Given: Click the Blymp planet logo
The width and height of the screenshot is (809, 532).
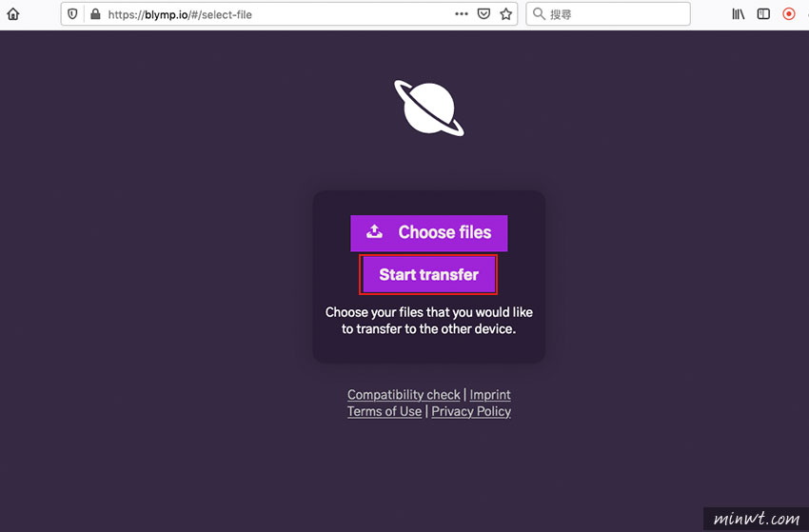Looking at the screenshot, I should (428, 108).
